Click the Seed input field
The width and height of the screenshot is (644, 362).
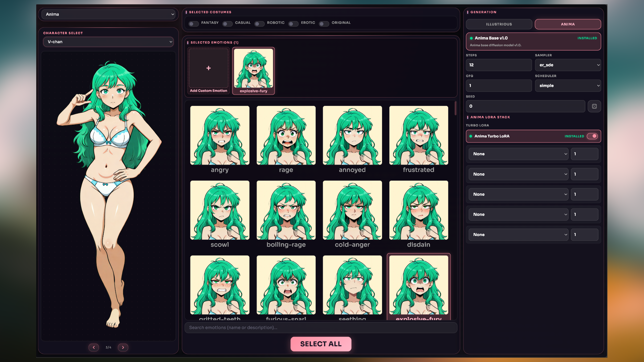525,106
